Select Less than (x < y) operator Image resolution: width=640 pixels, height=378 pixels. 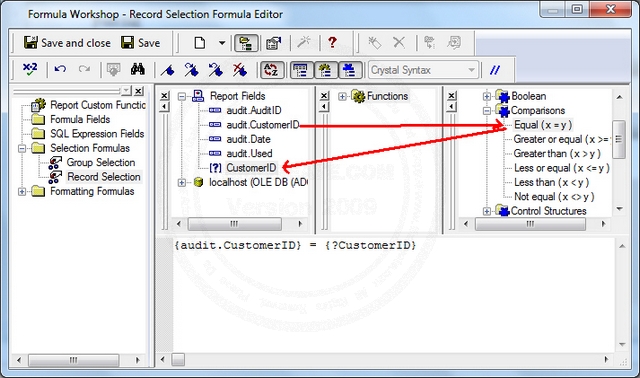tap(551, 182)
